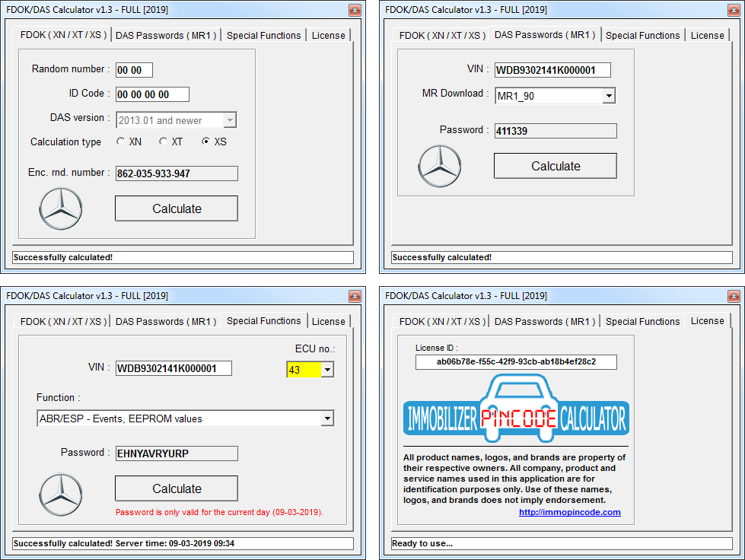The height and width of the screenshot is (560, 745).
Task: Click the Mercedes logo in the DAS Passwords window
Action: tap(440, 166)
